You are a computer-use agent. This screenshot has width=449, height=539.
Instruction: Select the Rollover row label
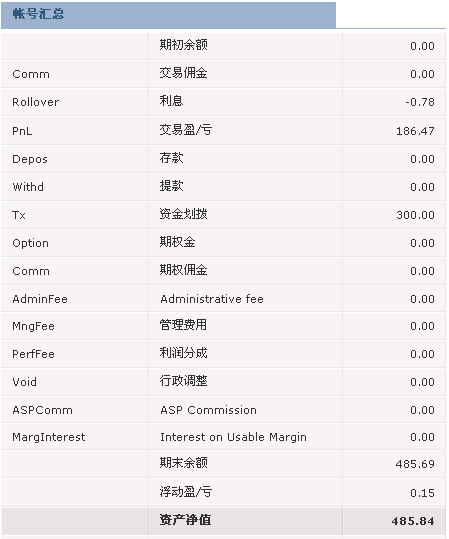point(35,102)
